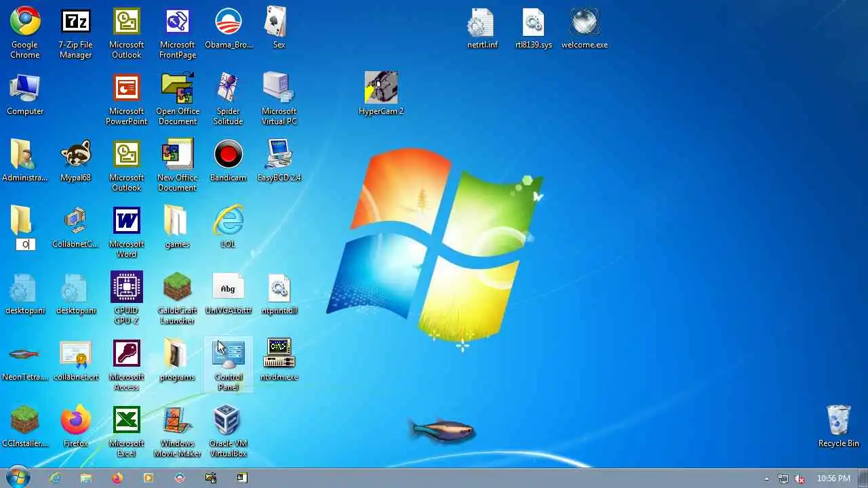Image resolution: width=868 pixels, height=488 pixels.
Task: Open the 10:56 PM clock
Action: pos(833,479)
